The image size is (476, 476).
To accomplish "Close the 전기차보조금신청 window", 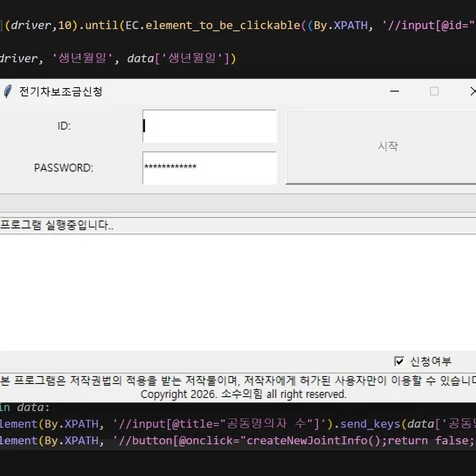I will [x=472, y=91].
